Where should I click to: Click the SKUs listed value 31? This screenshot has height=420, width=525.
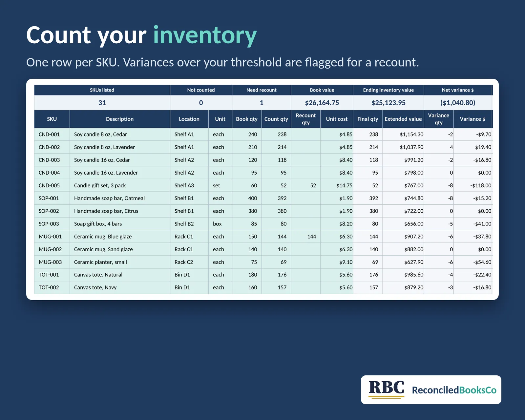pyautogui.click(x=102, y=103)
